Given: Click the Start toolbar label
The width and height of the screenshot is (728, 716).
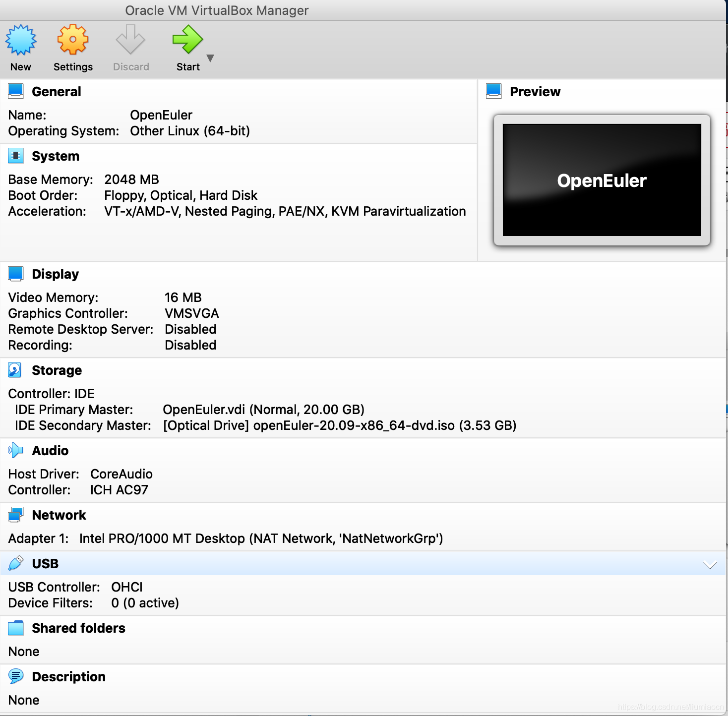Looking at the screenshot, I should pyautogui.click(x=188, y=67).
